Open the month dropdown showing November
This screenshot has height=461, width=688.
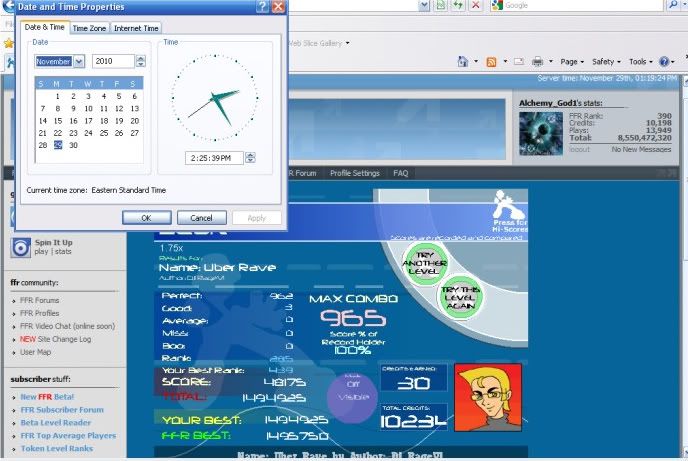[x=60, y=61]
